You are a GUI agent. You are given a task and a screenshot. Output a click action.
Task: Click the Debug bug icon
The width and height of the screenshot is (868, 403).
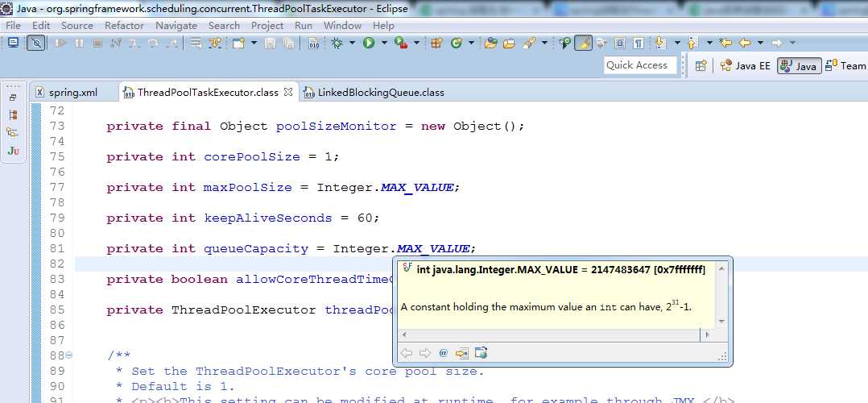337,43
